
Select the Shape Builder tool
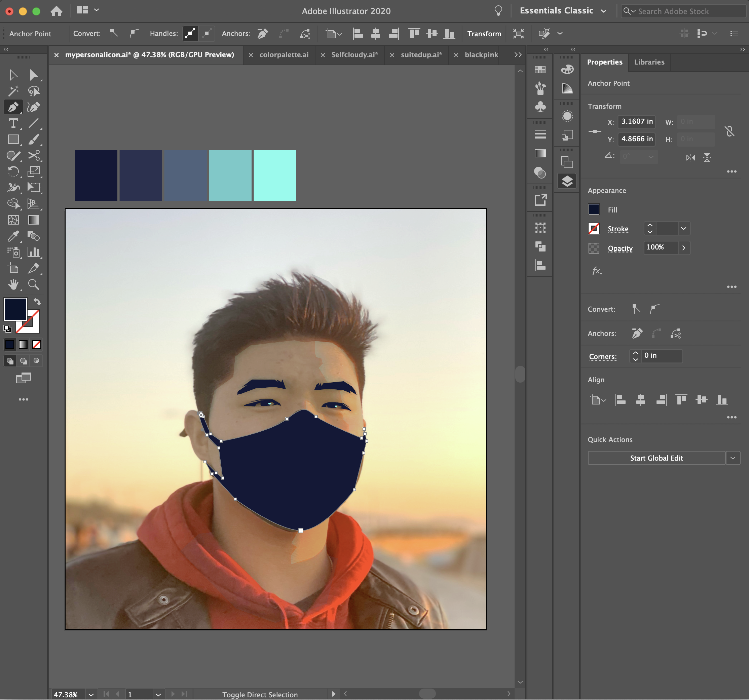(x=13, y=204)
